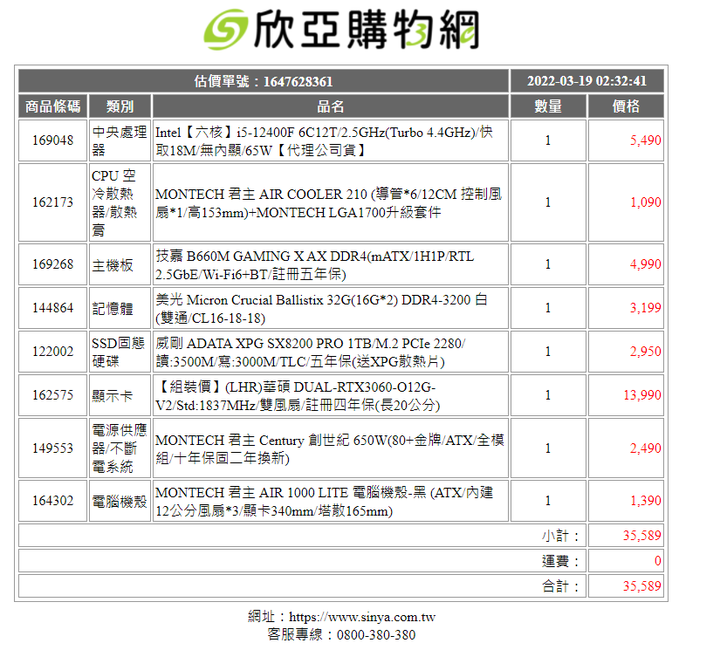The width and height of the screenshot is (720, 650).
Task: Click the price 13,990
Action: [x=642, y=395]
